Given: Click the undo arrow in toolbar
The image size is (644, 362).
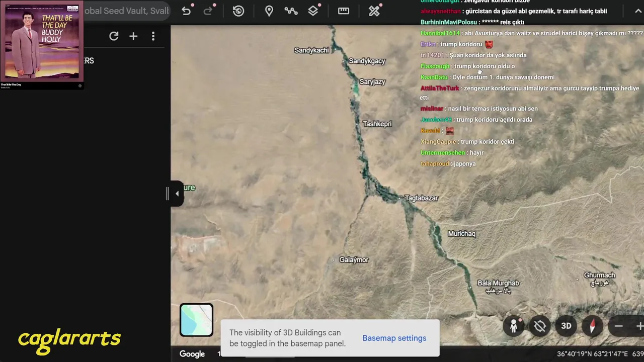Looking at the screenshot, I should pos(186,11).
